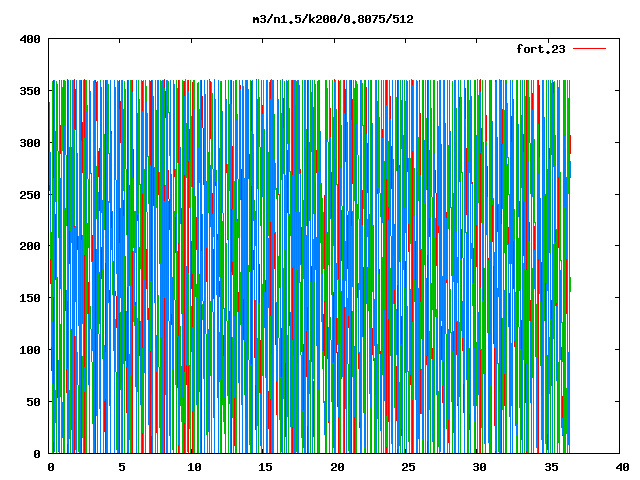The image size is (640, 480).
Task: Click y-axis label 300
Action: (30, 143)
